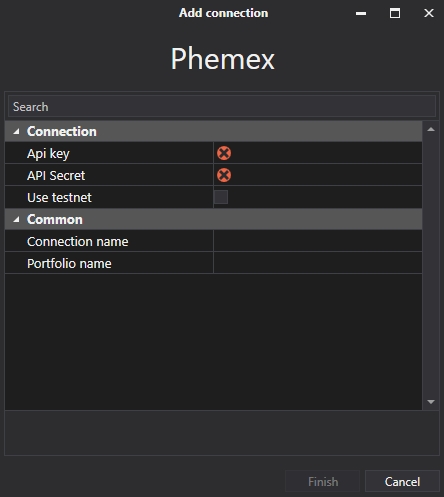
Task: Minimize the Add connection window
Action: coord(361,13)
